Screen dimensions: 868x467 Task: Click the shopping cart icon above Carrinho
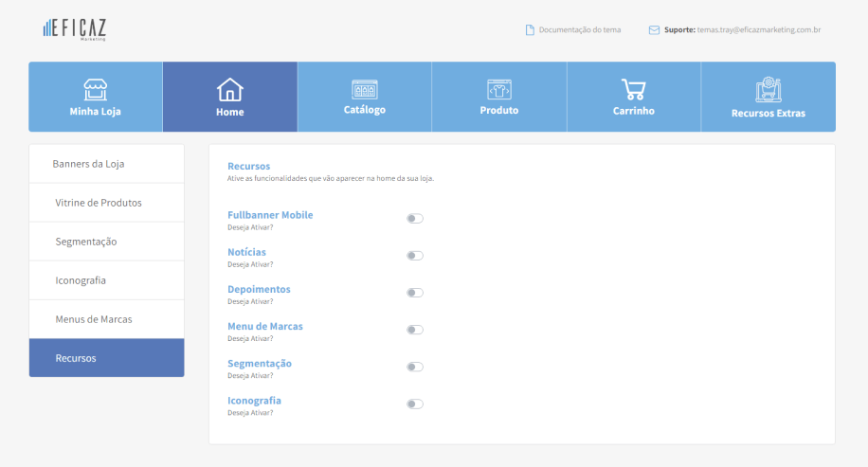(633, 89)
